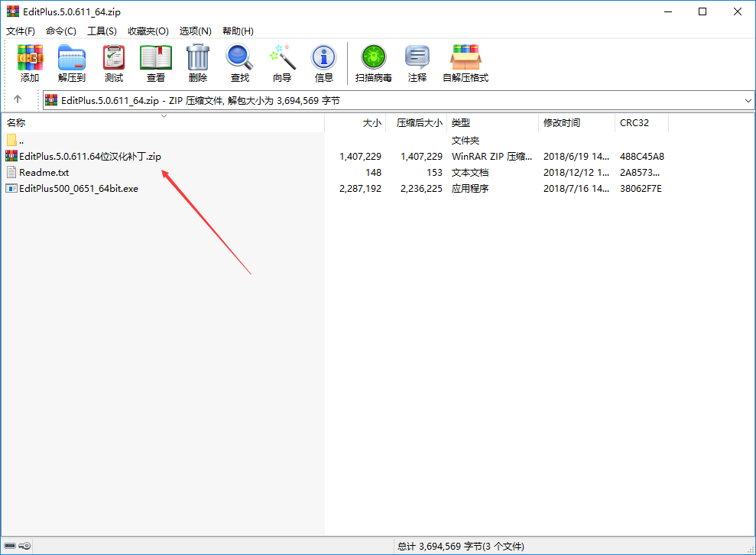Select the EditPlus500_0651_64bit.exe file name
The height and width of the screenshot is (555, 756).
coord(79,189)
